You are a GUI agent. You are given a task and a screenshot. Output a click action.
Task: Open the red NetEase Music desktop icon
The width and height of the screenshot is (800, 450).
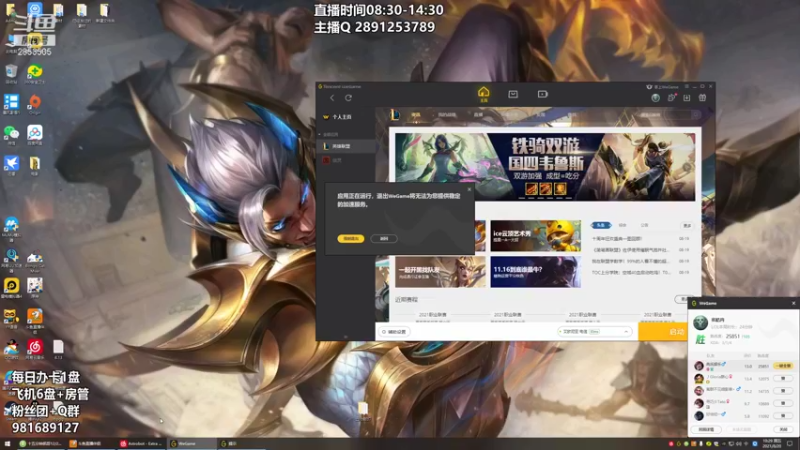(35, 349)
